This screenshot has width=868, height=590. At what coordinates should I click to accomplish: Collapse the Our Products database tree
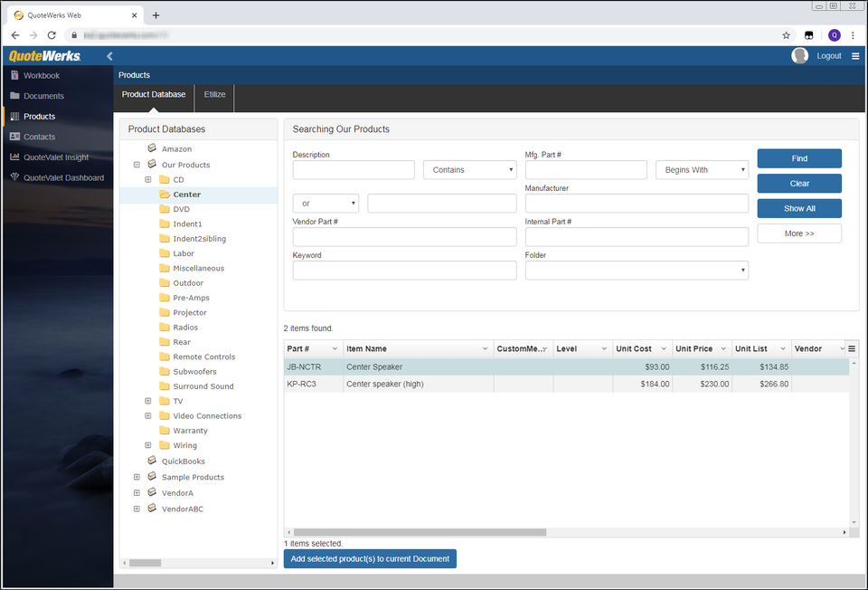click(x=137, y=165)
